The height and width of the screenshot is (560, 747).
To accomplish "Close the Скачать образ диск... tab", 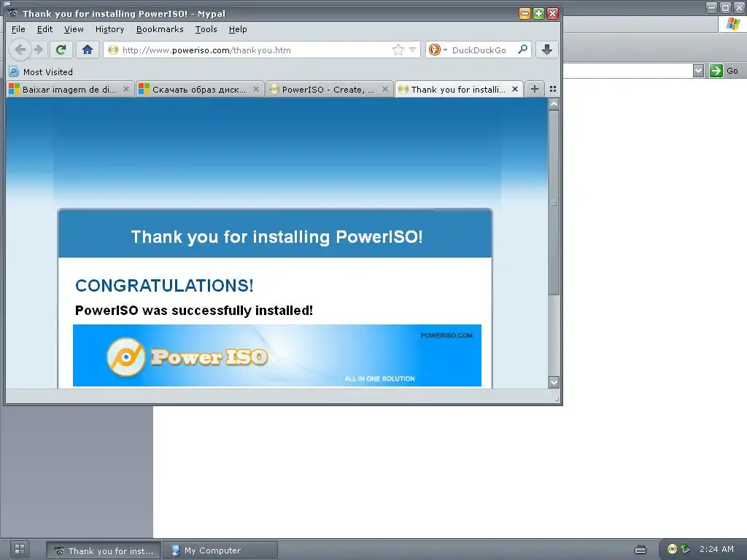I will click(256, 89).
